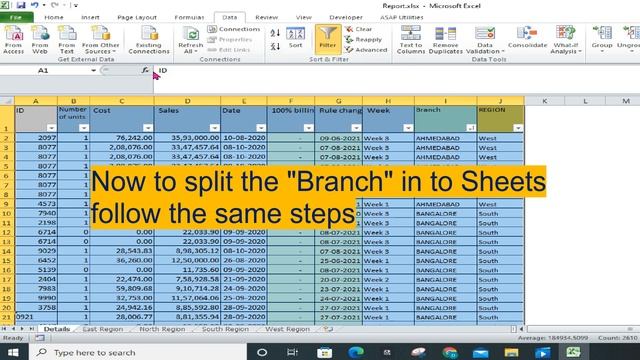Click the Group outline button

[x=602, y=40]
